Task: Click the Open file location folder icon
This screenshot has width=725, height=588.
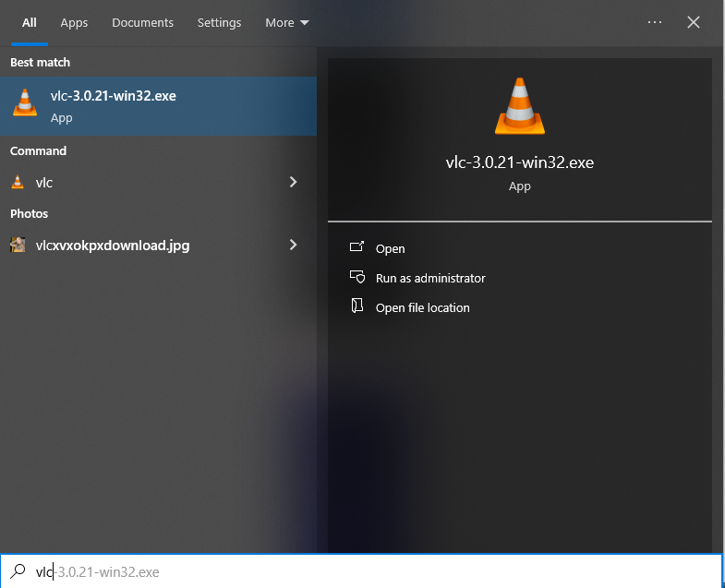Action: [x=356, y=306]
